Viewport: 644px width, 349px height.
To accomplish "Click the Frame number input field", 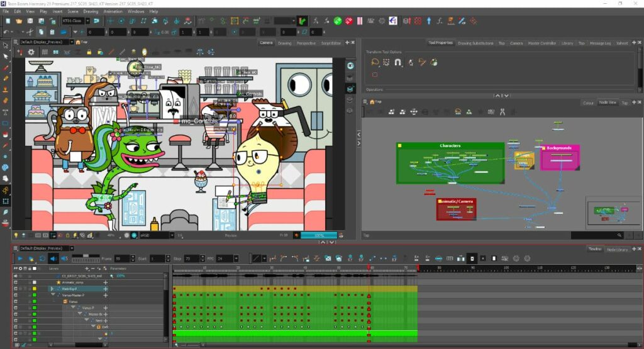I will [x=121, y=258].
